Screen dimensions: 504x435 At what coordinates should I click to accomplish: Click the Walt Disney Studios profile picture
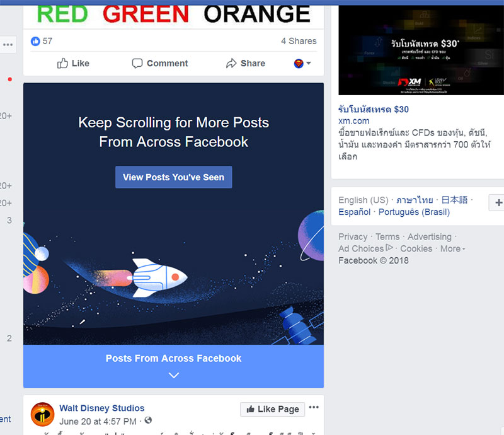click(42, 414)
